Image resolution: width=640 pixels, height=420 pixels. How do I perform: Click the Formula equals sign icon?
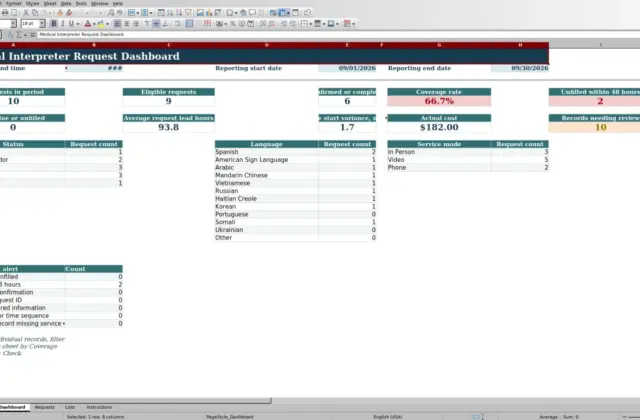(x=33, y=35)
